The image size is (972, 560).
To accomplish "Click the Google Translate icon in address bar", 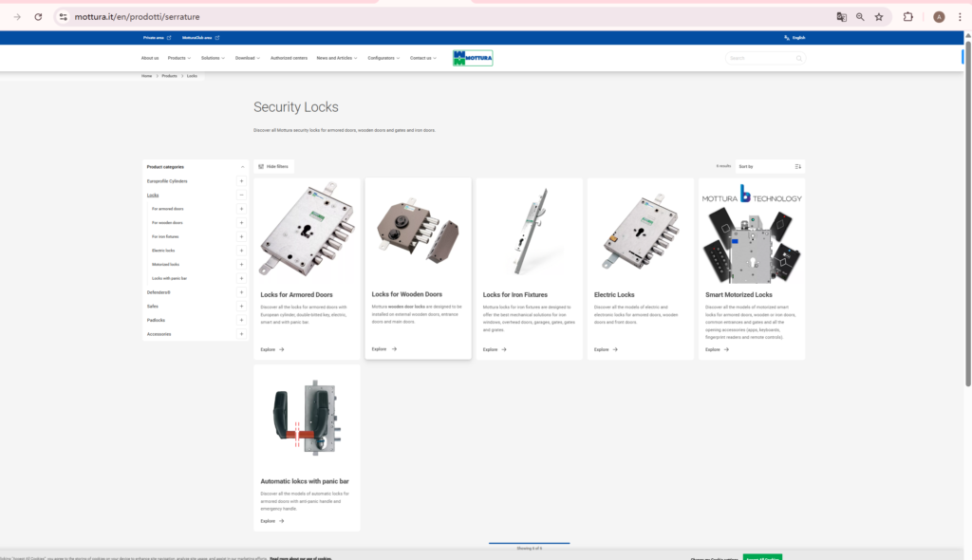I will coord(841,17).
